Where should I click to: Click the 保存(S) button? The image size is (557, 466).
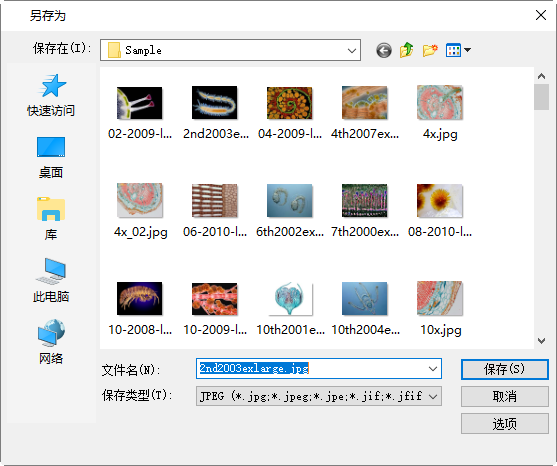504,369
